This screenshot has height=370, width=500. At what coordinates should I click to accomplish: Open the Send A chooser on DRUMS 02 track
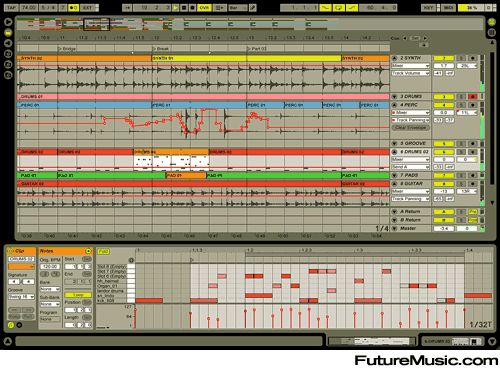pyautogui.click(x=410, y=167)
